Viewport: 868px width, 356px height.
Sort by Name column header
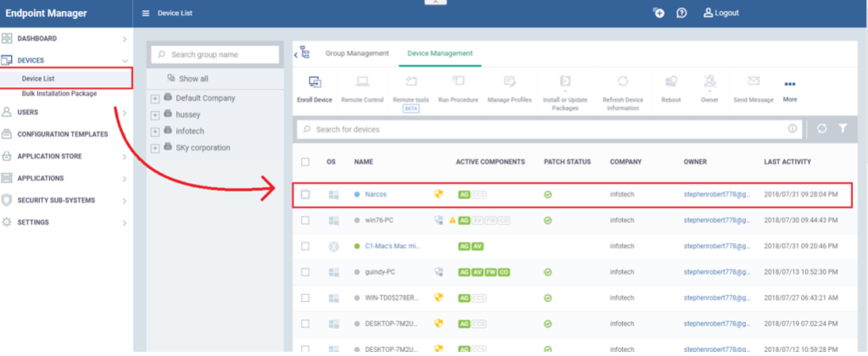364,162
